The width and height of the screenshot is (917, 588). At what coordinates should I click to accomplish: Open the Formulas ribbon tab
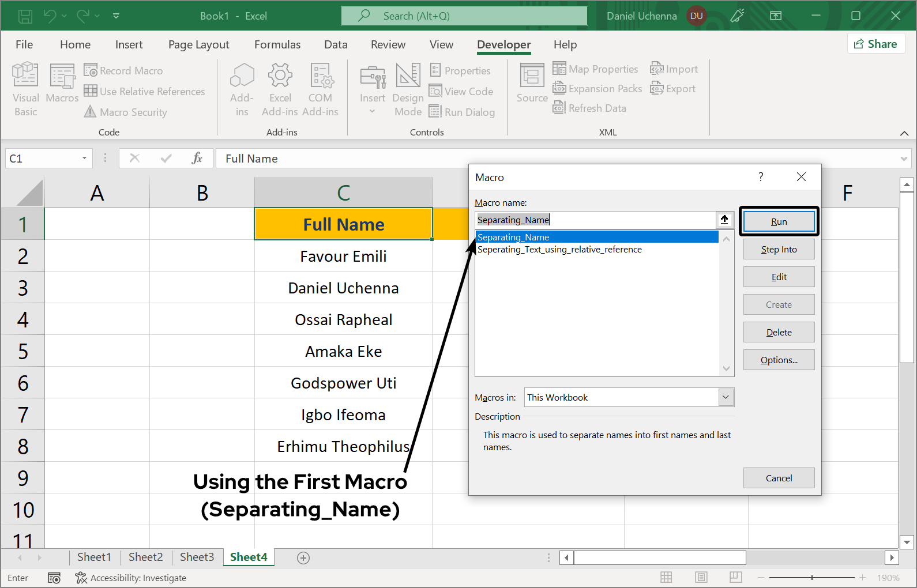coord(277,44)
